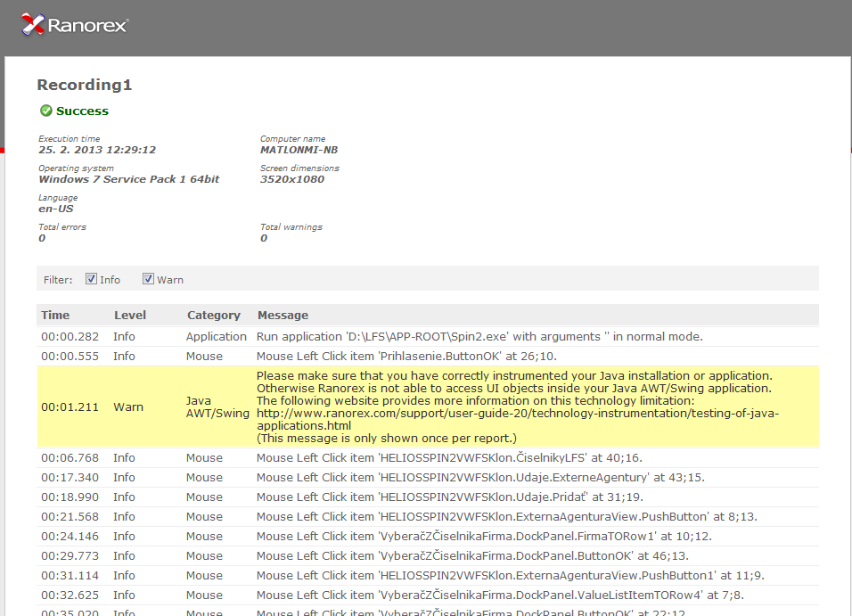The image size is (852, 616).
Task: Click the Success status text
Action: click(82, 111)
